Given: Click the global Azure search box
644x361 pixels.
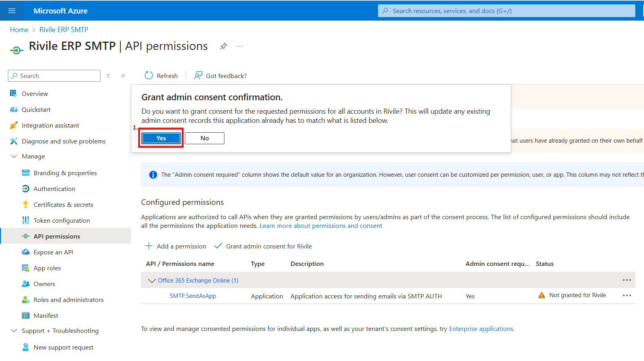Looking at the screenshot, I should click(x=506, y=11).
